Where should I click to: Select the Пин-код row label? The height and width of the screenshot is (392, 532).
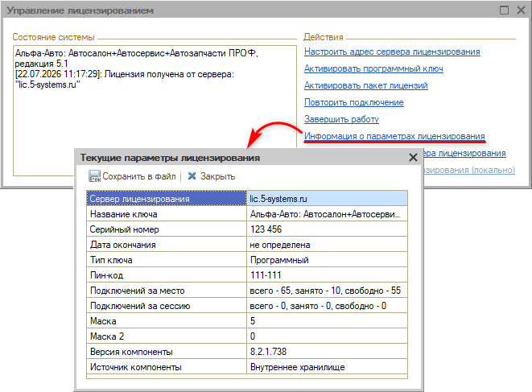(167, 275)
